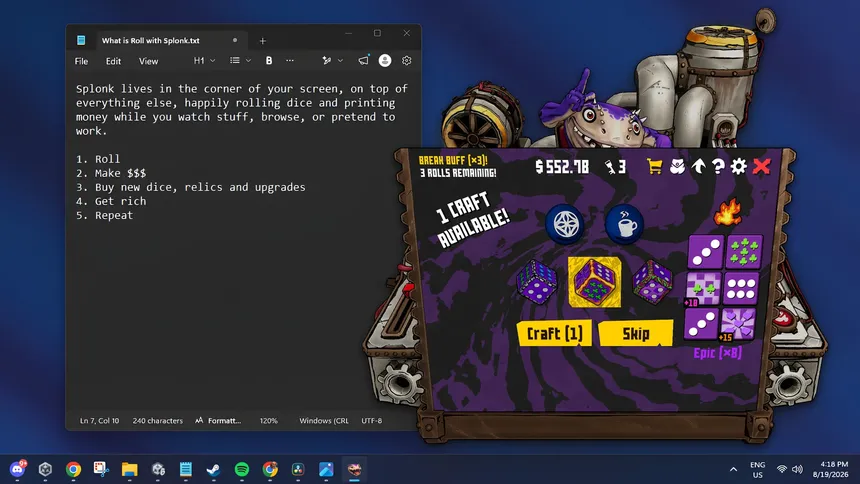Close Splonk with the red X

coord(761,166)
